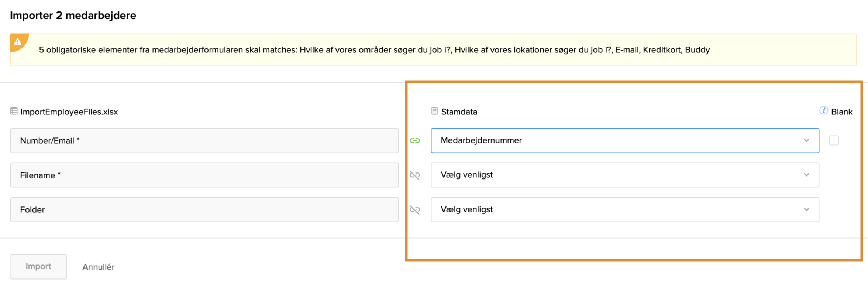Click the mandatory elements warning message text
868x294 pixels.
coord(374,50)
